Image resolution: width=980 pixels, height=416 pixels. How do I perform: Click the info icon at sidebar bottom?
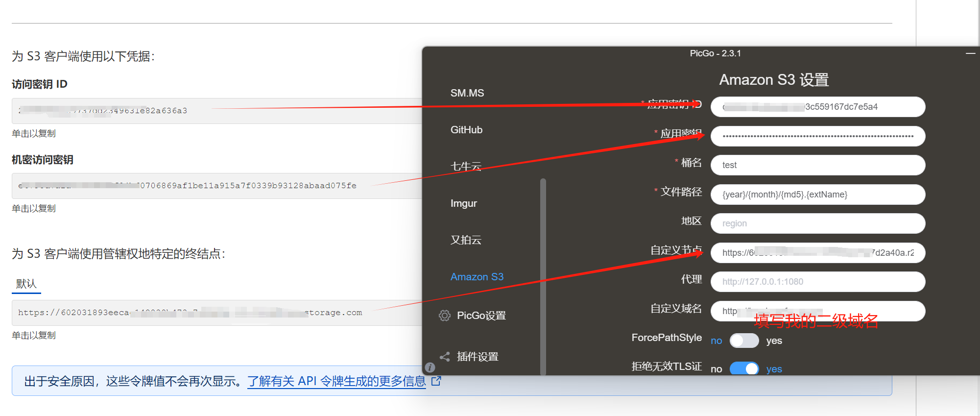(x=430, y=367)
